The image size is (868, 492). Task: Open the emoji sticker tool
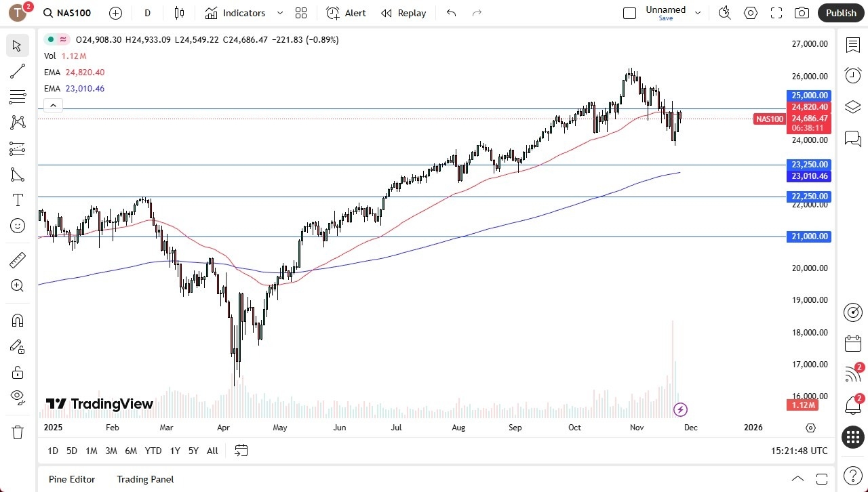(17, 226)
